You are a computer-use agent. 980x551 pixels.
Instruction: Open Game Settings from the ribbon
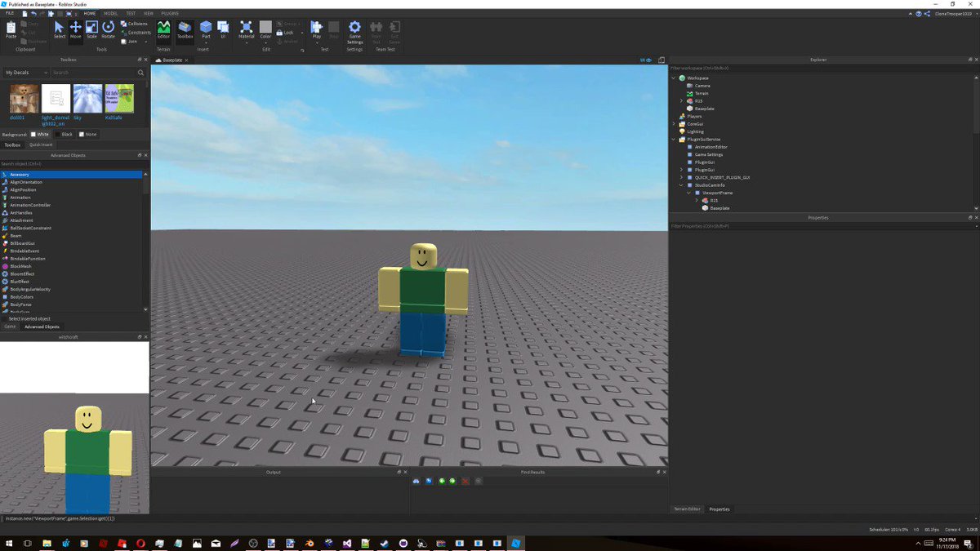[354, 31]
